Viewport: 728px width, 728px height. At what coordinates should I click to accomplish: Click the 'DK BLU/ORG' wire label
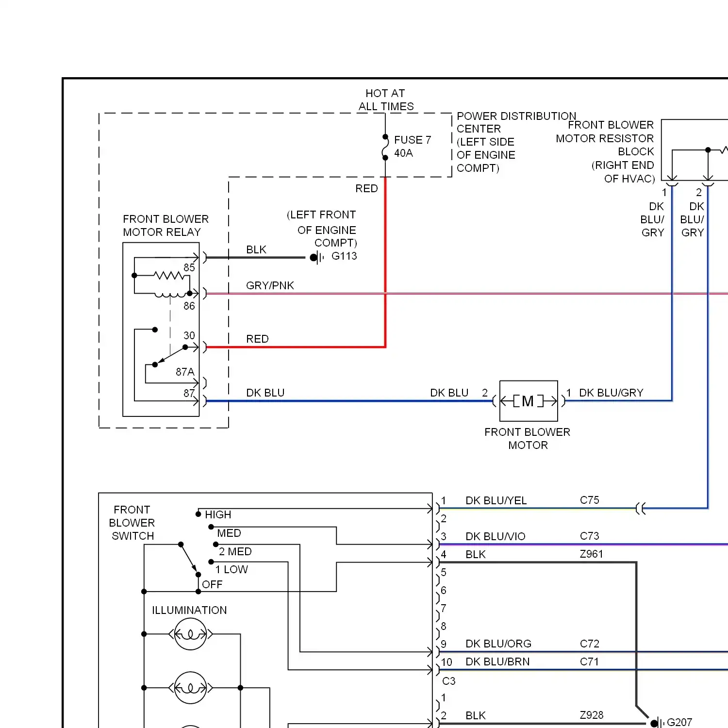[498, 644]
